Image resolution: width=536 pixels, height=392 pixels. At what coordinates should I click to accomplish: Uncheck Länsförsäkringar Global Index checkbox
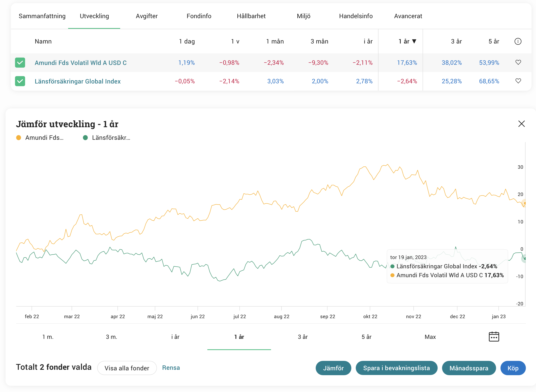pos(20,81)
